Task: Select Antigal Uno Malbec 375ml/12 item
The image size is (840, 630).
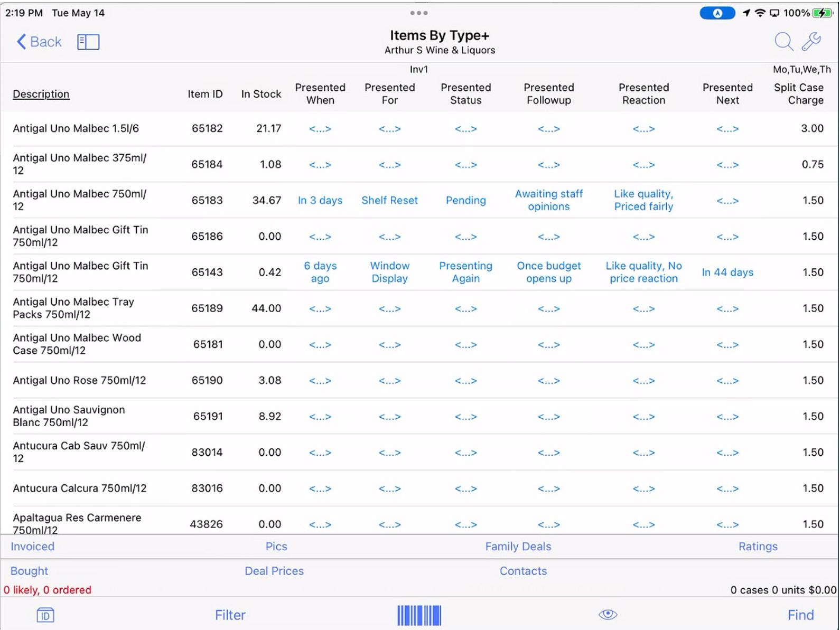Action: click(419, 164)
